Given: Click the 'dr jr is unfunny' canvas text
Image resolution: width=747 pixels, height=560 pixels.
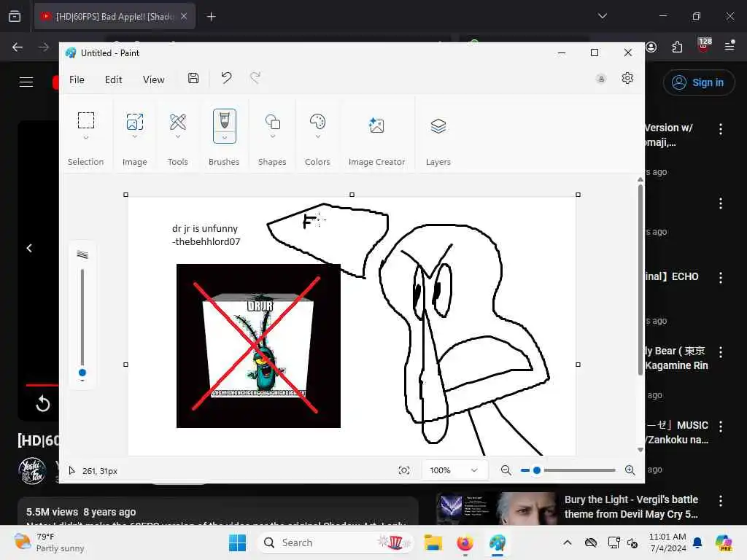Looking at the screenshot, I should point(205,228).
